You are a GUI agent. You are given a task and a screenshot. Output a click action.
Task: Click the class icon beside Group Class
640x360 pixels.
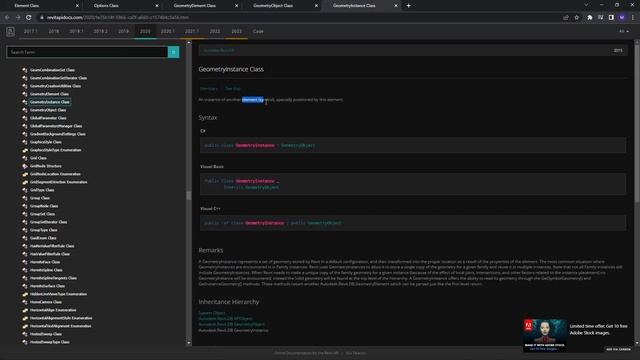point(25,198)
